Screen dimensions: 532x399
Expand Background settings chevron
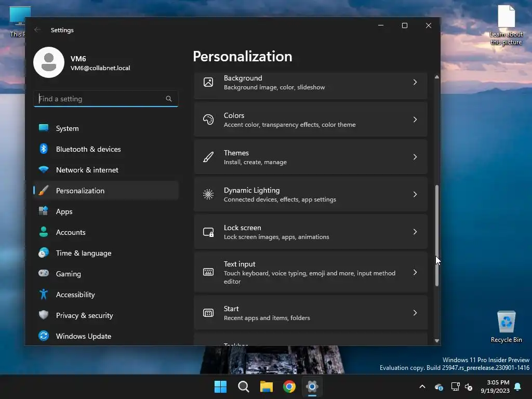[415, 82]
